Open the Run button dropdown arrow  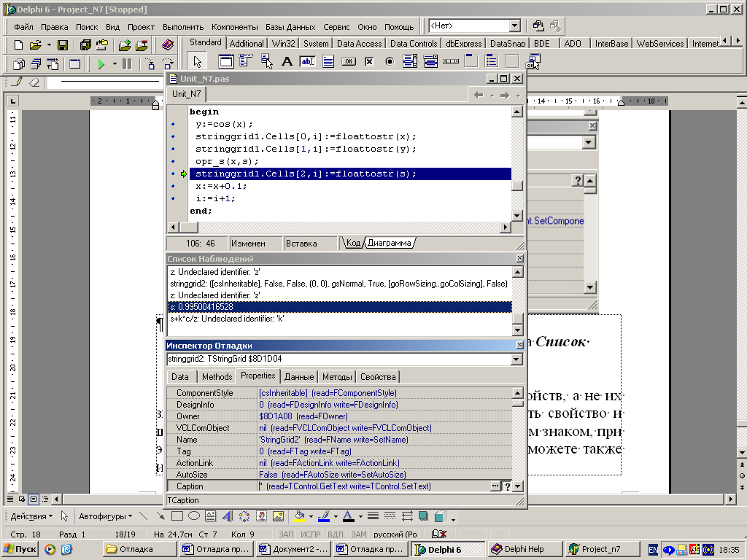click(115, 64)
